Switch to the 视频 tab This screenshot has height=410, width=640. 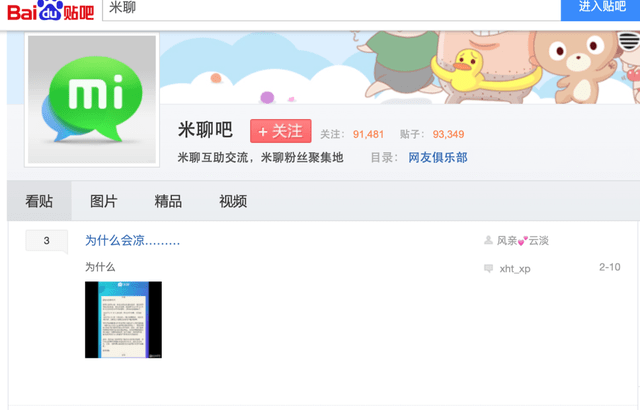click(x=233, y=201)
